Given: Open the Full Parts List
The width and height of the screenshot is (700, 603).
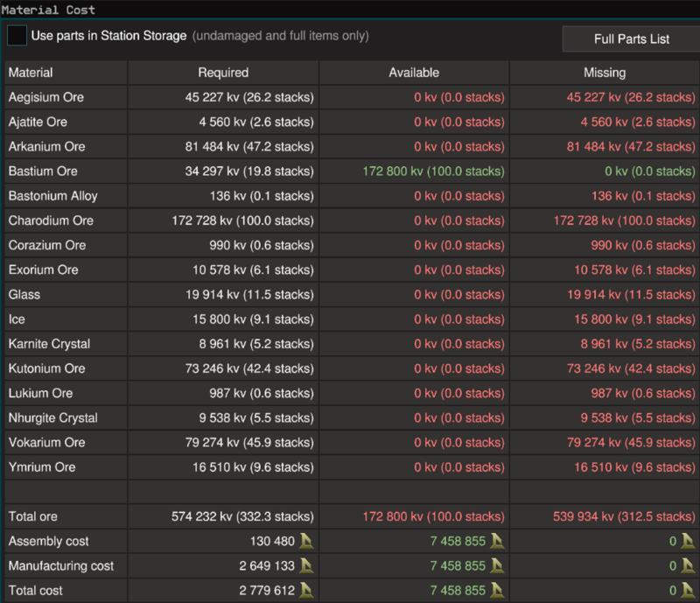Looking at the screenshot, I should tap(631, 39).
